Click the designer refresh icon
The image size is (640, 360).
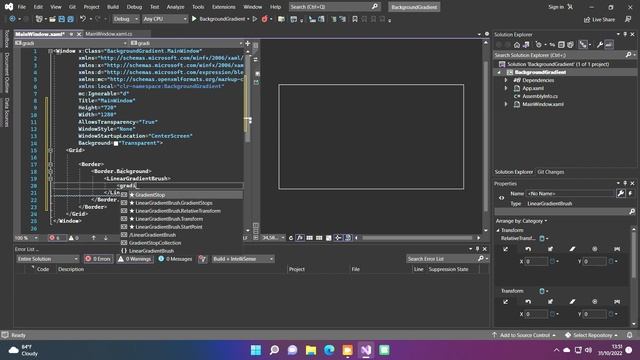(x=291, y=238)
